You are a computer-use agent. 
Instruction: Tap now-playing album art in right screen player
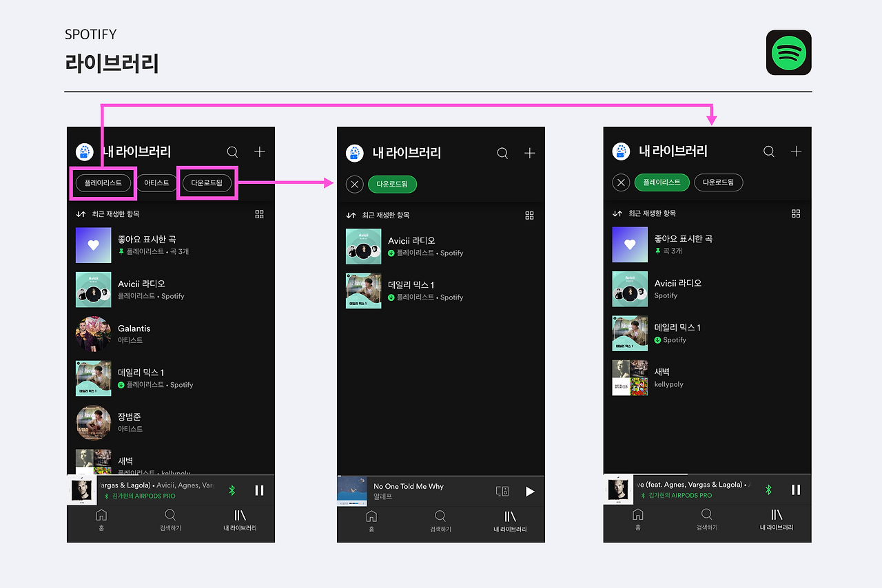pos(618,490)
